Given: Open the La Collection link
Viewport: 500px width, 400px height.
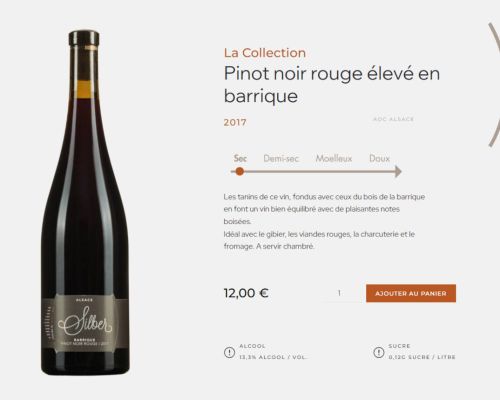Looking at the screenshot, I should click(265, 53).
